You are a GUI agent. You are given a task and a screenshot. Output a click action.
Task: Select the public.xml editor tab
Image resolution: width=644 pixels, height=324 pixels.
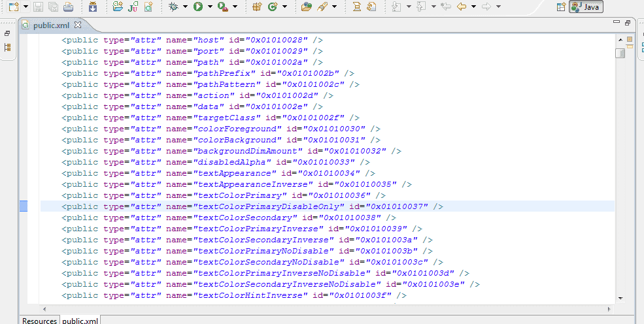[x=52, y=25]
